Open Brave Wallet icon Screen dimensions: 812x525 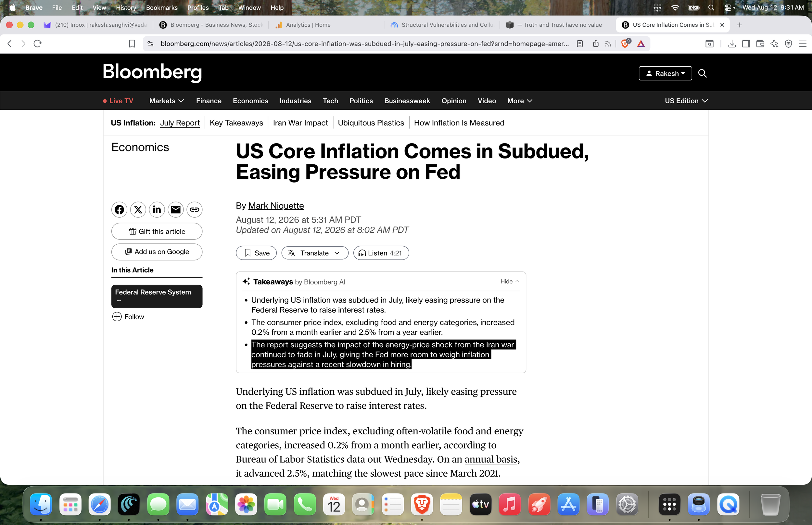pyautogui.click(x=760, y=44)
